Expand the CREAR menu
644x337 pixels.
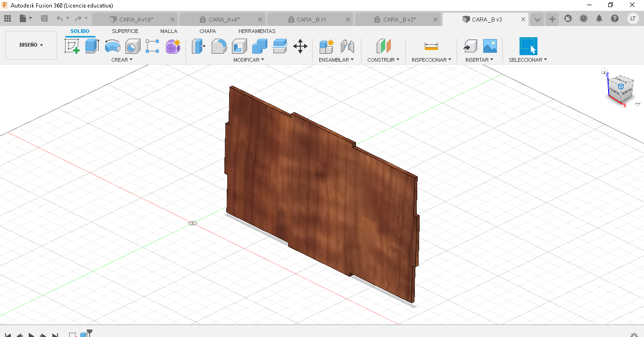pyautogui.click(x=122, y=60)
